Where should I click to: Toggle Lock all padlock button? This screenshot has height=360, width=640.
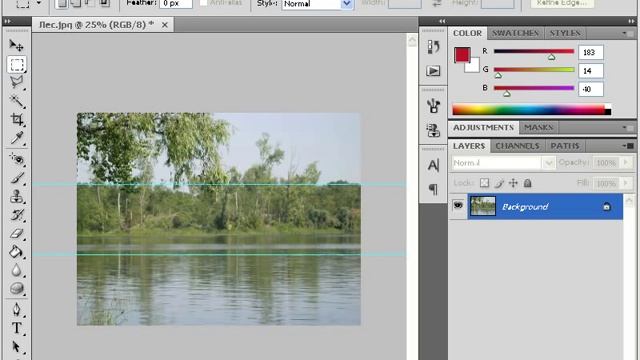[x=527, y=183]
